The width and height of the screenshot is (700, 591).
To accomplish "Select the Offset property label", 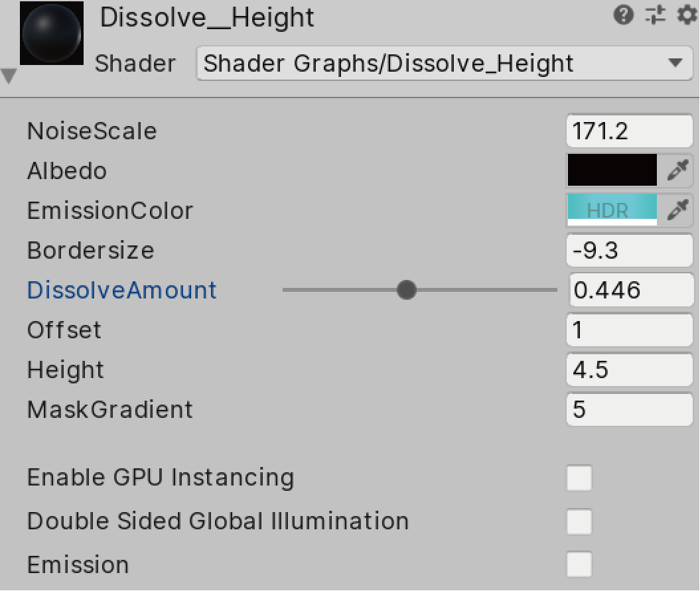I will (x=64, y=330).
